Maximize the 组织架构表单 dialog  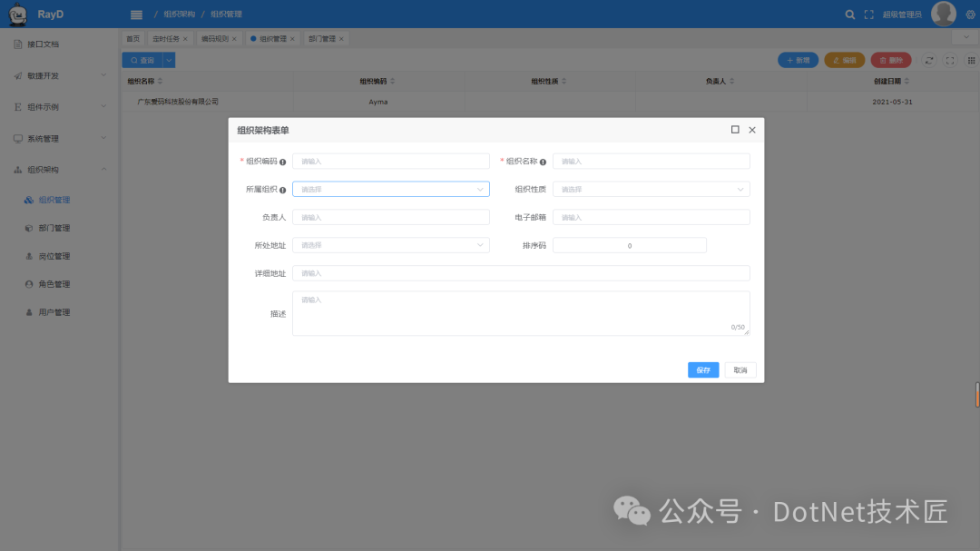735,130
